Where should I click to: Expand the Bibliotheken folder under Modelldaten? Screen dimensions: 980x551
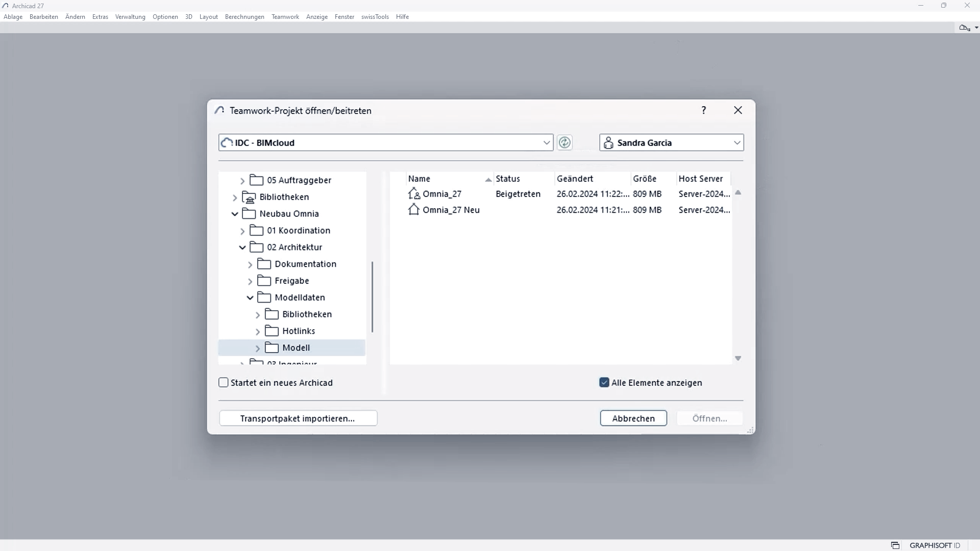[x=258, y=315]
